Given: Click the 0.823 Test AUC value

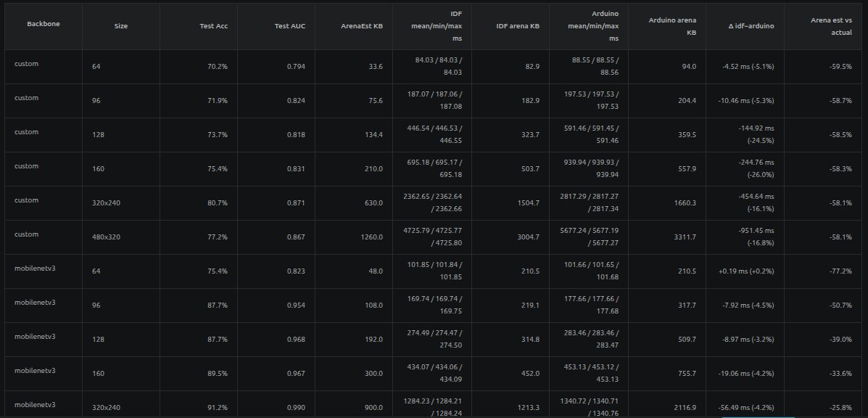Looking at the screenshot, I should pos(296,271).
